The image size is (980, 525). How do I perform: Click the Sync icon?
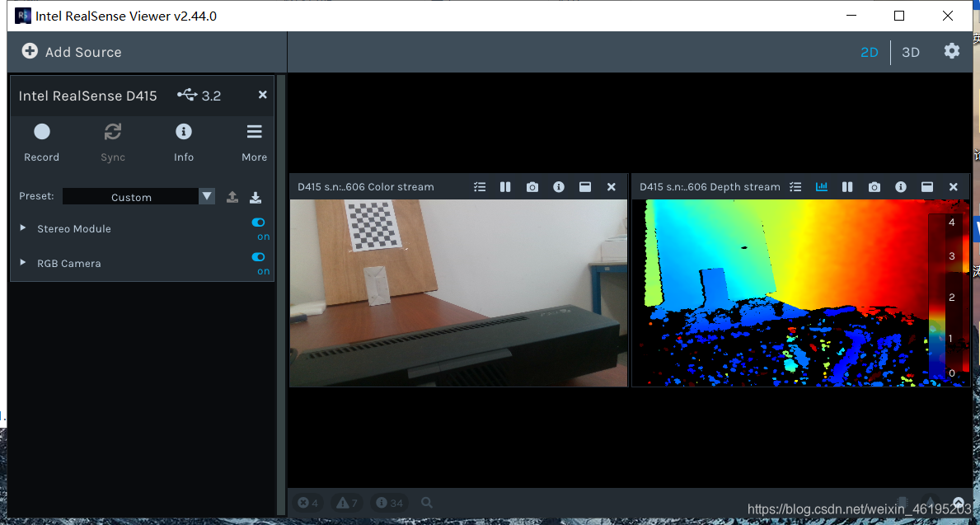tap(112, 132)
